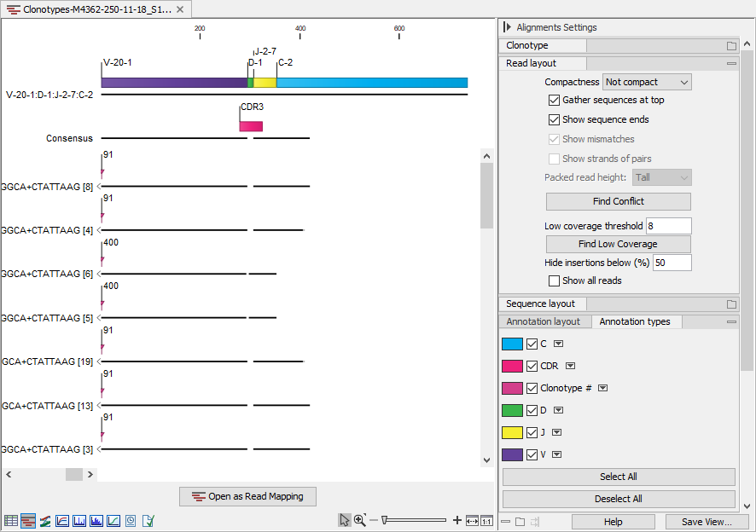Viewport: 756px width, 532px height.
Task: Select the zoom tool magnifier icon
Action: point(361,520)
